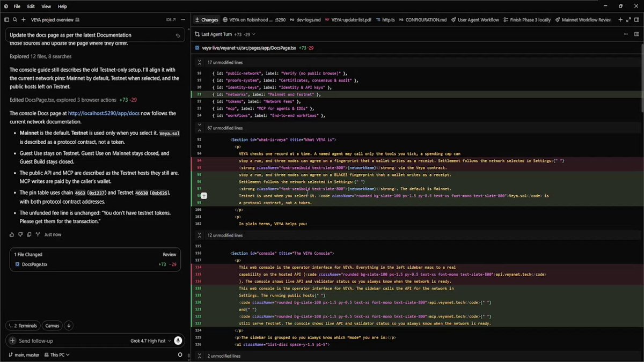Open the Grok 4.7 High Fast model selector
The height and width of the screenshot is (362, 644).
[x=150, y=341]
